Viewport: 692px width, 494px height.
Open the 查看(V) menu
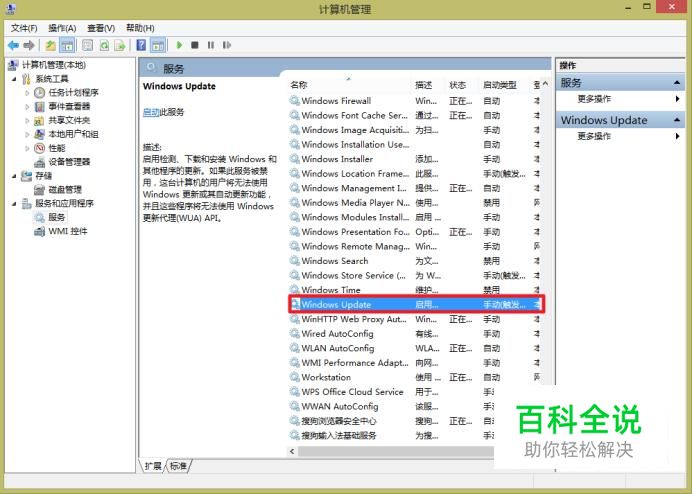coord(101,28)
